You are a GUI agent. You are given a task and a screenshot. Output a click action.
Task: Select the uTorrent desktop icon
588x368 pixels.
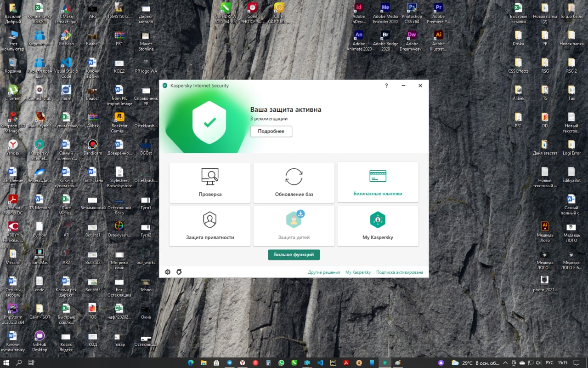coord(13,92)
